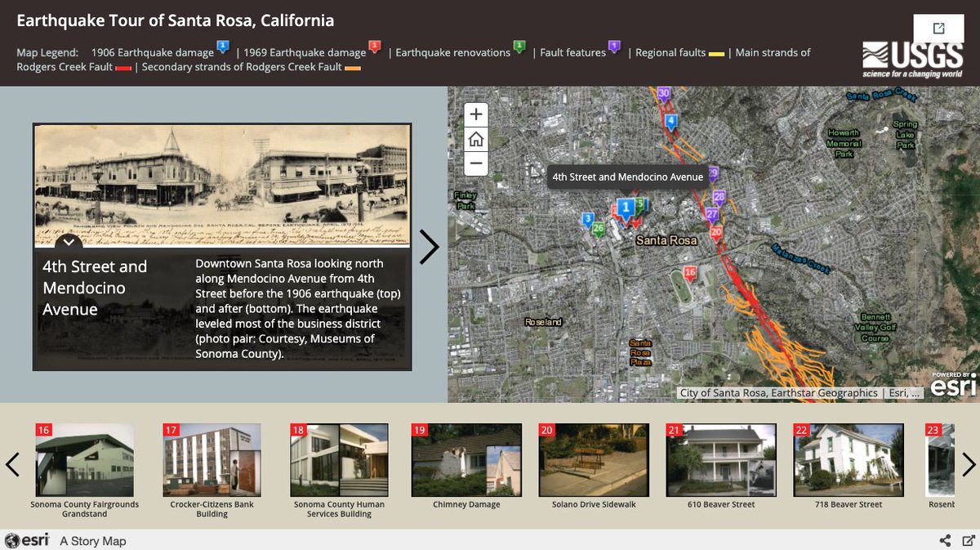Open Solano Drive Sidewalk thumbnail
The image size is (980, 550).
click(595, 460)
